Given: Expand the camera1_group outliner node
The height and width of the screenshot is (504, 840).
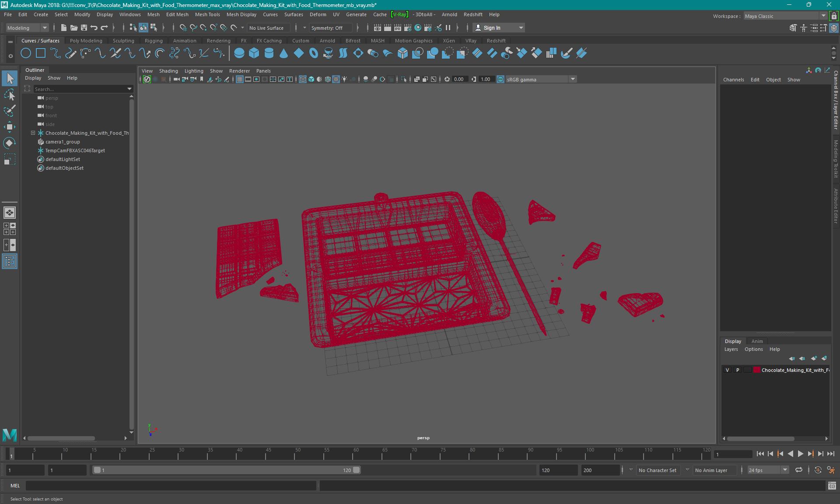Looking at the screenshot, I should click(32, 142).
